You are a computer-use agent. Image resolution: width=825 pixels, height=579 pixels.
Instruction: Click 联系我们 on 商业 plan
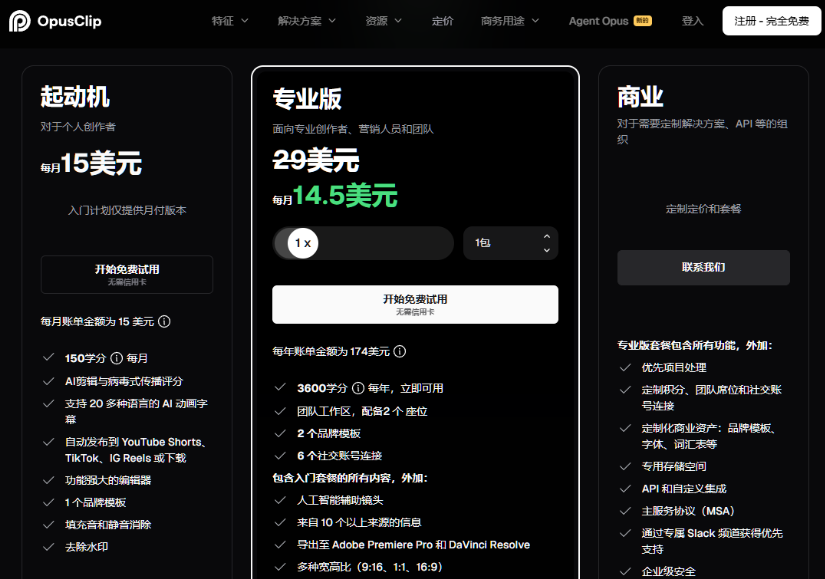tap(703, 267)
